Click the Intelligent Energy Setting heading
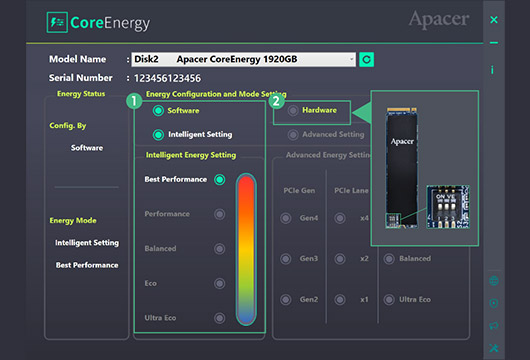530x360 pixels. 191,155
